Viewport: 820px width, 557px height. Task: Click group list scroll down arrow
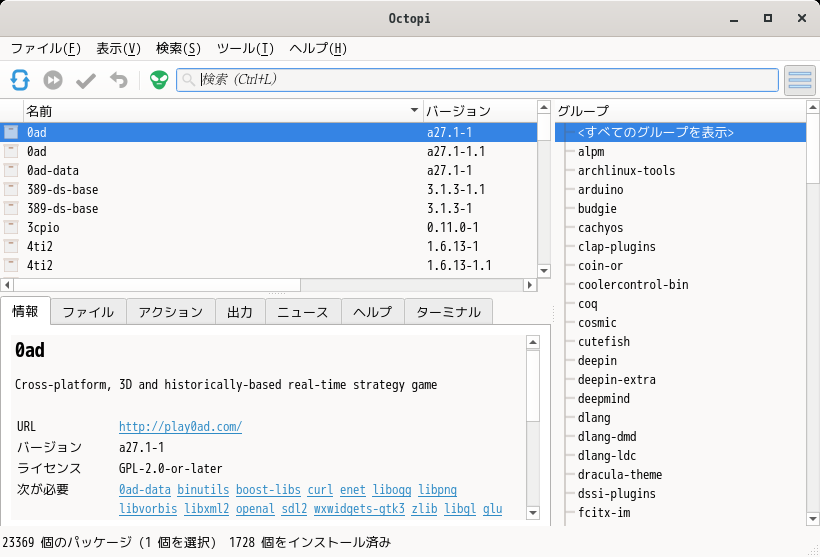pos(813,519)
